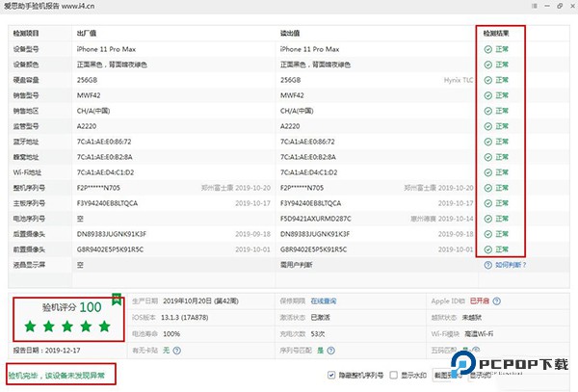Click F5D9421AXURMD287C battery serial
The height and width of the screenshot is (392, 578).
click(316, 219)
